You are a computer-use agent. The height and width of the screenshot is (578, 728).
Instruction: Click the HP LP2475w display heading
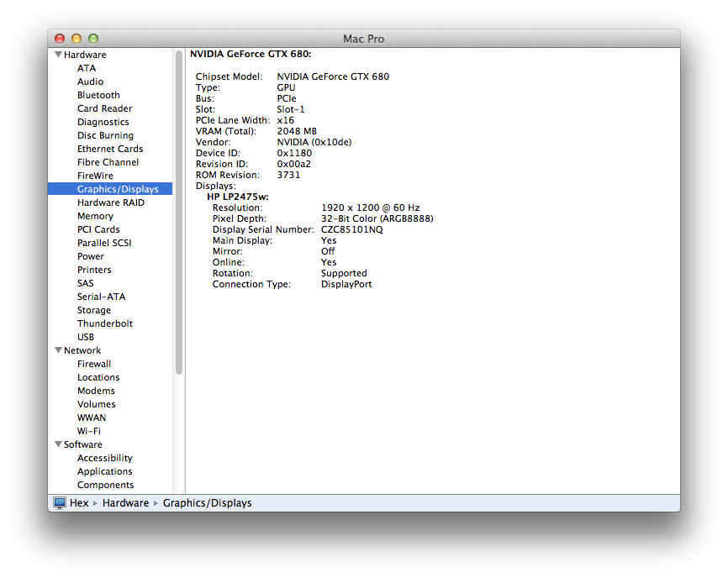point(238,197)
